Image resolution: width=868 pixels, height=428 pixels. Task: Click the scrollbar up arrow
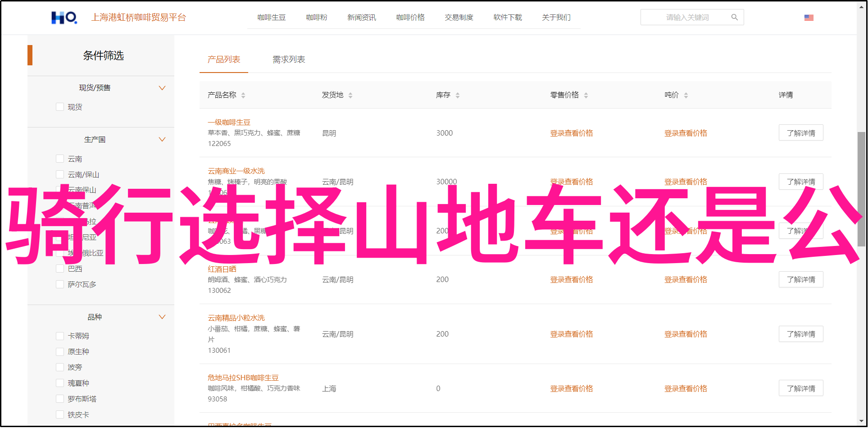pyautogui.click(x=861, y=6)
